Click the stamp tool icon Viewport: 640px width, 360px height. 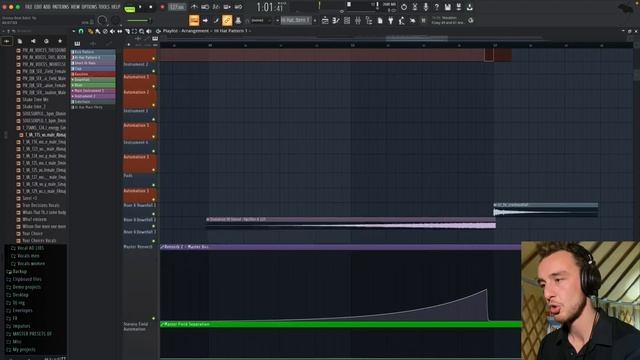[x=238, y=20]
